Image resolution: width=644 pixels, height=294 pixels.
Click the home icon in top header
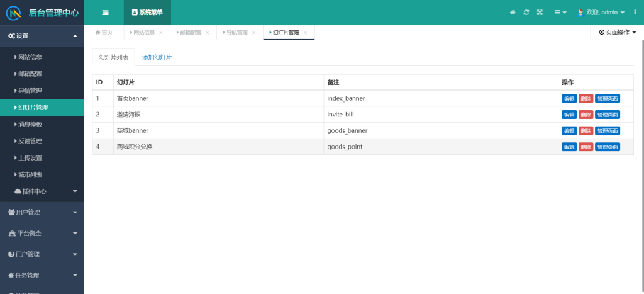pos(513,13)
